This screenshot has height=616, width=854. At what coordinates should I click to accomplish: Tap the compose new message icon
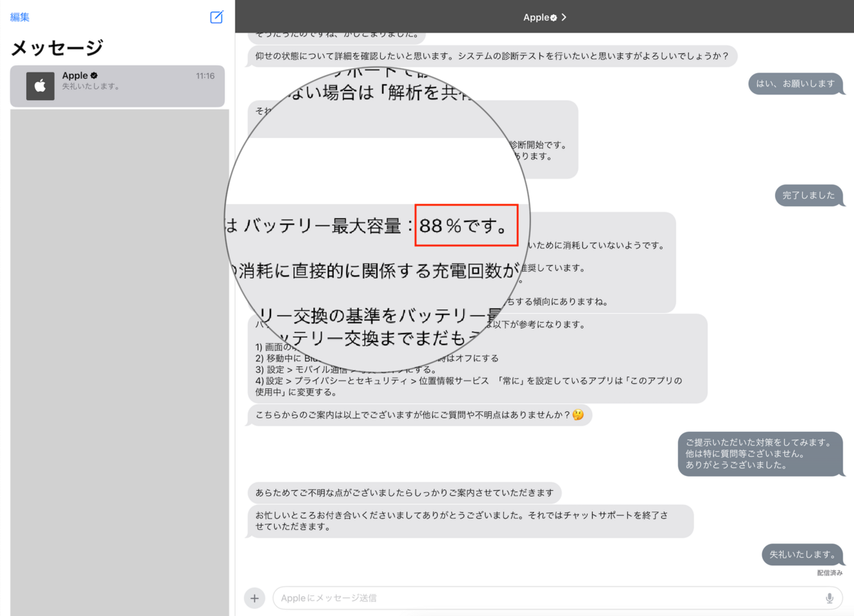(216, 17)
